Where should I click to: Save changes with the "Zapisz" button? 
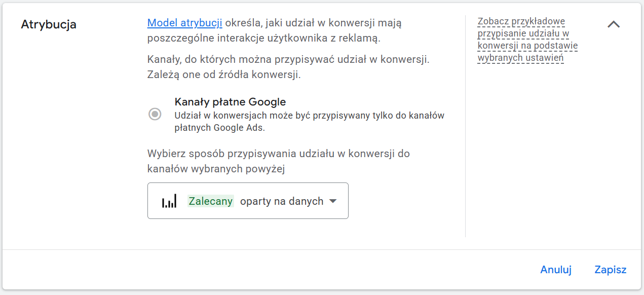pos(610,270)
